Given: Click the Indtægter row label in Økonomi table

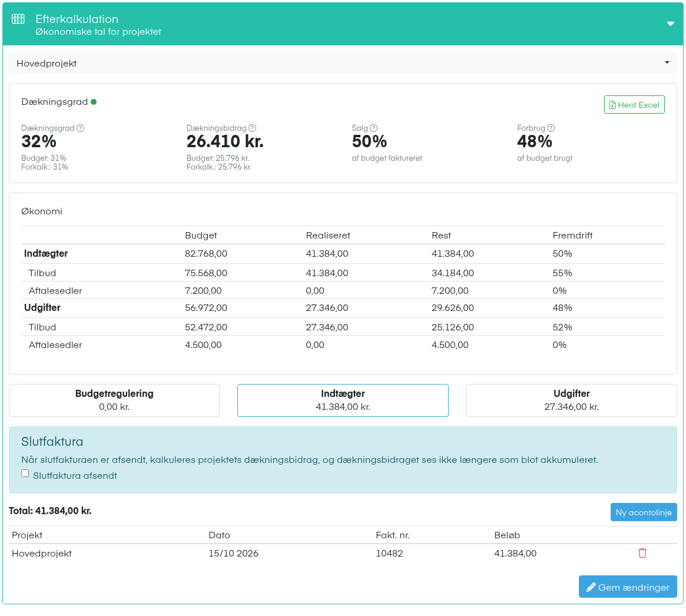Looking at the screenshot, I should tap(46, 254).
